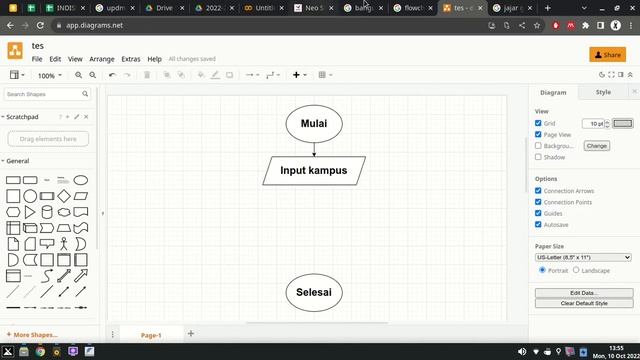Select the curved arrow connector shape
This screenshot has width=640, height=360.
tap(47, 276)
